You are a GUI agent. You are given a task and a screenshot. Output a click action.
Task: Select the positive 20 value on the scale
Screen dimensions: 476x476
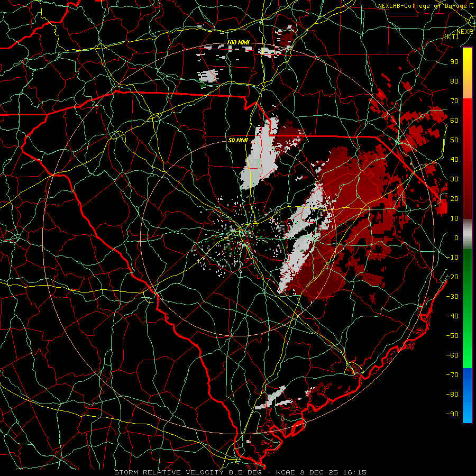454,199
